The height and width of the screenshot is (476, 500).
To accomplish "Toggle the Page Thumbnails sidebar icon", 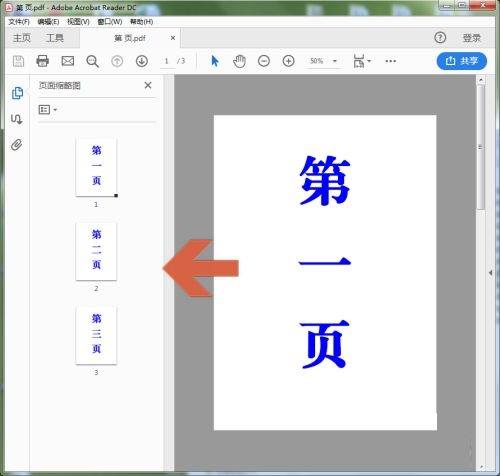I will pyautogui.click(x=17, y=93).
